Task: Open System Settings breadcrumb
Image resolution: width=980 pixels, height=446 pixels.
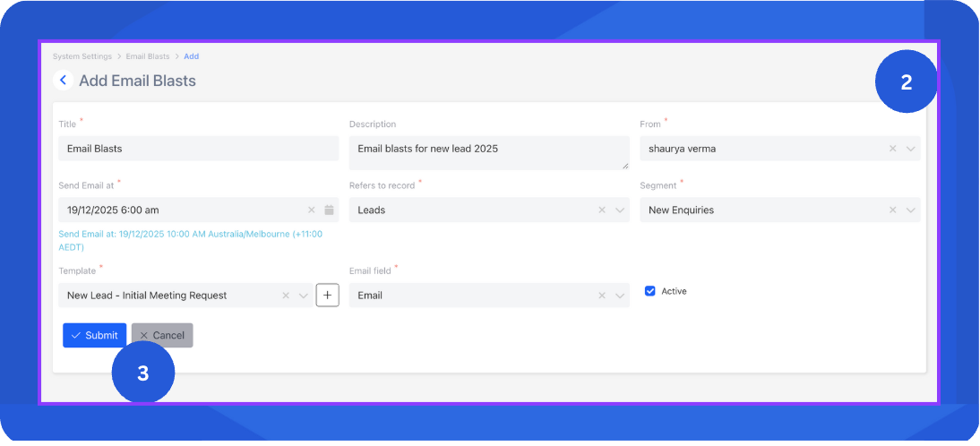Action: coord(82,56)
